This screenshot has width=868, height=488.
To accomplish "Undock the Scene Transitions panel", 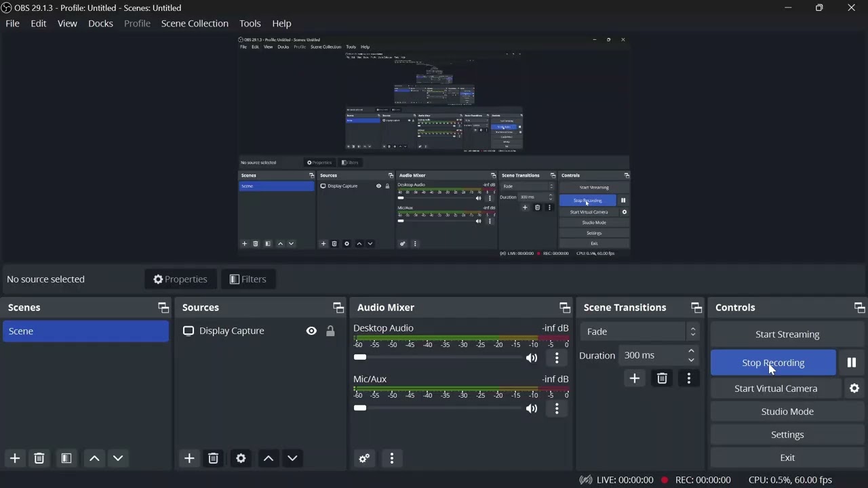I will (696, 308).
